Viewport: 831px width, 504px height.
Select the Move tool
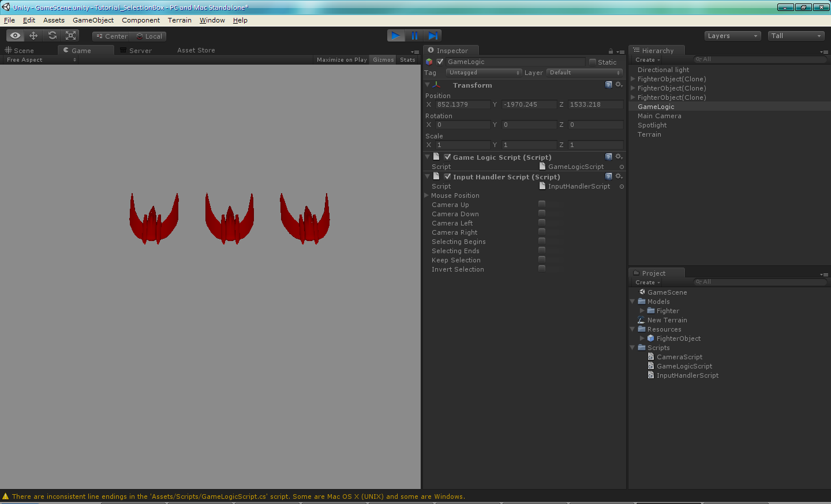pyautogui.click(x=33, y=36)
